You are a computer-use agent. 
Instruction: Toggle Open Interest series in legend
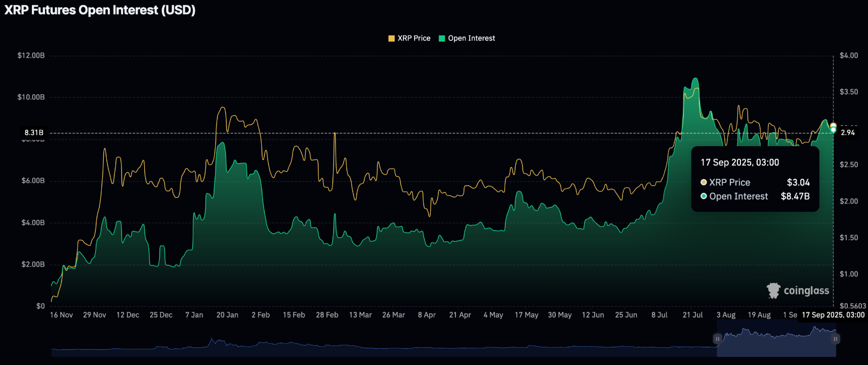click(467, 38)
